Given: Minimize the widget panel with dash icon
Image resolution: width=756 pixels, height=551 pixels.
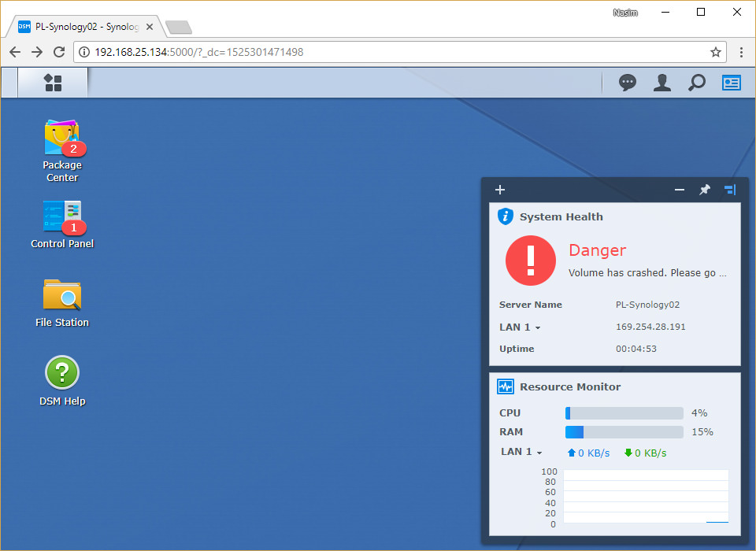Looking at the screenshot, I should (680, 190).
